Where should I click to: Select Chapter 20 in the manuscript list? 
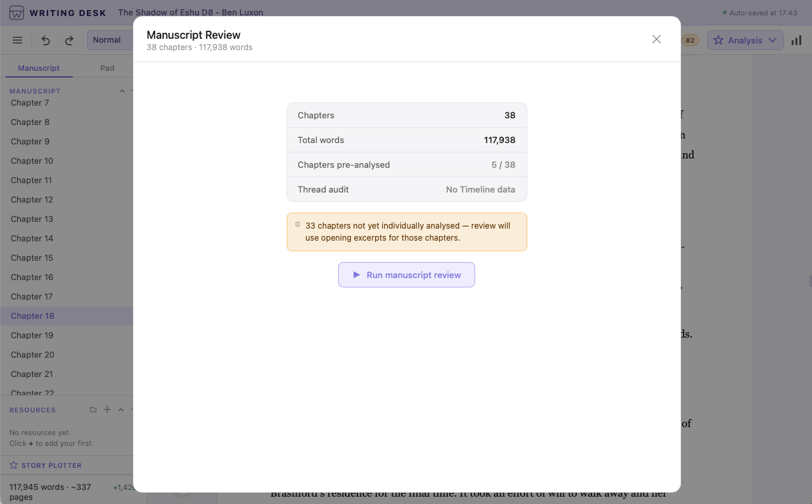(67, 355)
